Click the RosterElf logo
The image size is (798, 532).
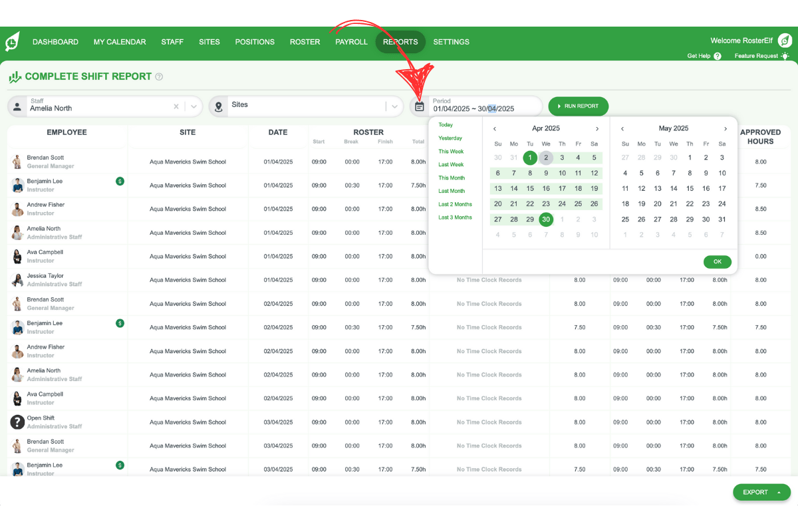click(x=13, y=41)
